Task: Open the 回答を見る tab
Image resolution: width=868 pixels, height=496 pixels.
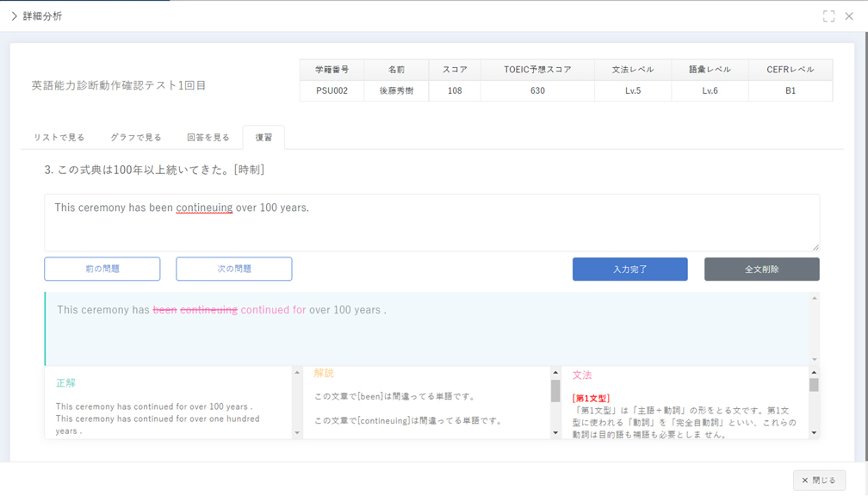Action: pos(208,137)
